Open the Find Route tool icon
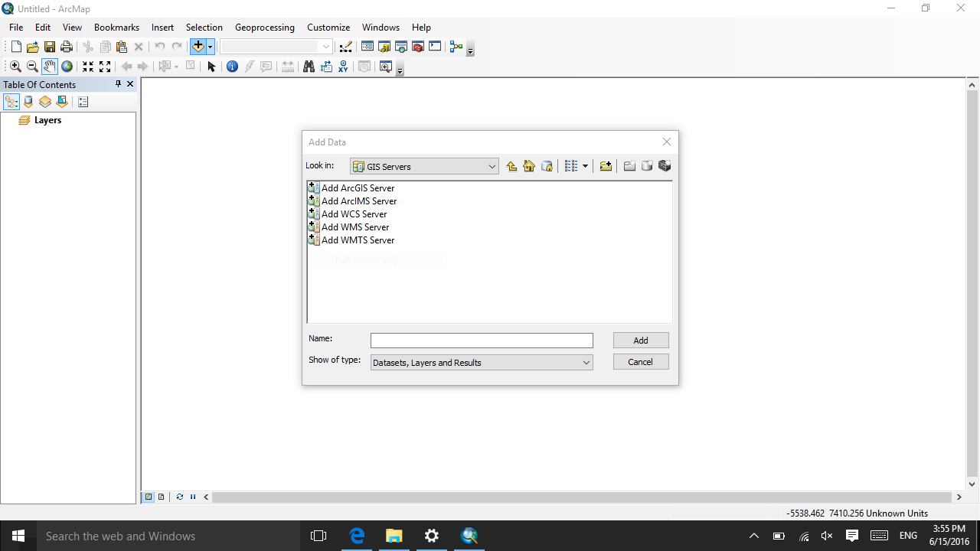This screenshot has width=980, height=551. tap(326, 67)
